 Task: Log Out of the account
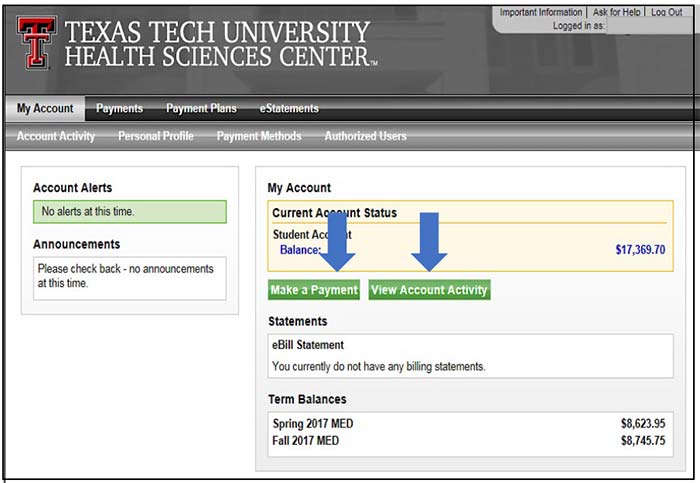[x=667, y=12]
